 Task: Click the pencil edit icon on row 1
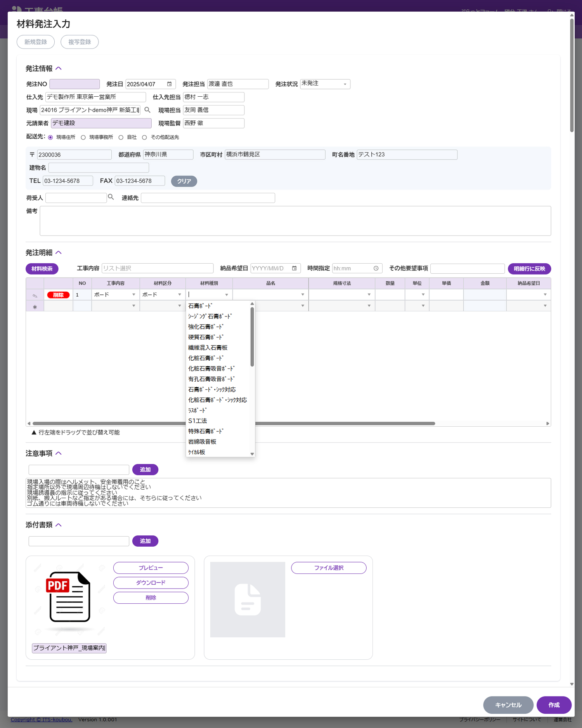click(35, 295)
